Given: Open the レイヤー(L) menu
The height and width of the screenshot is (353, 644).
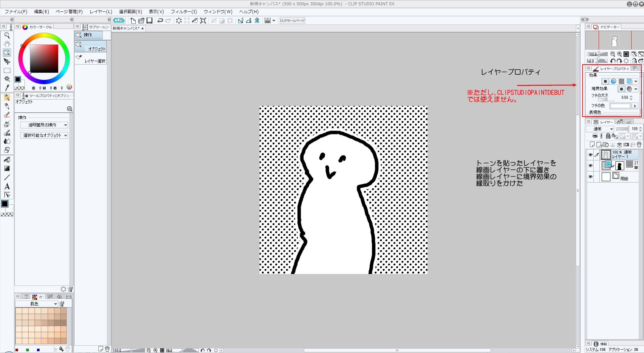Looking at the screenshot, I should [101, 12].
